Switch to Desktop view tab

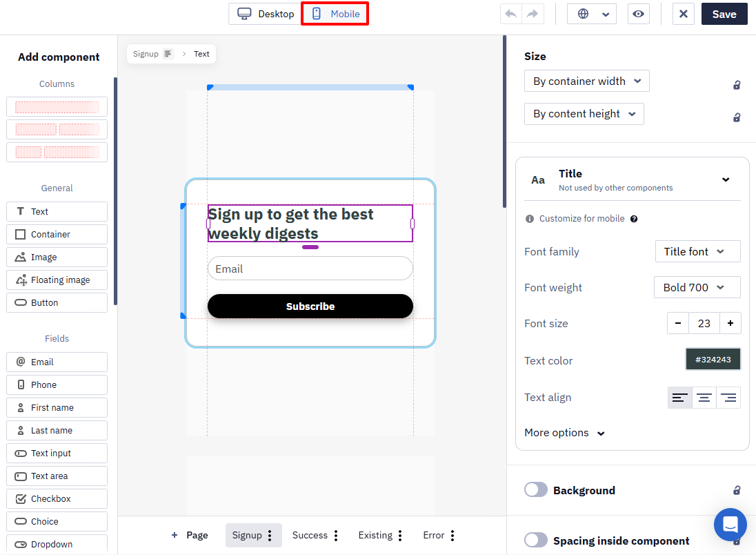point(266,14)
